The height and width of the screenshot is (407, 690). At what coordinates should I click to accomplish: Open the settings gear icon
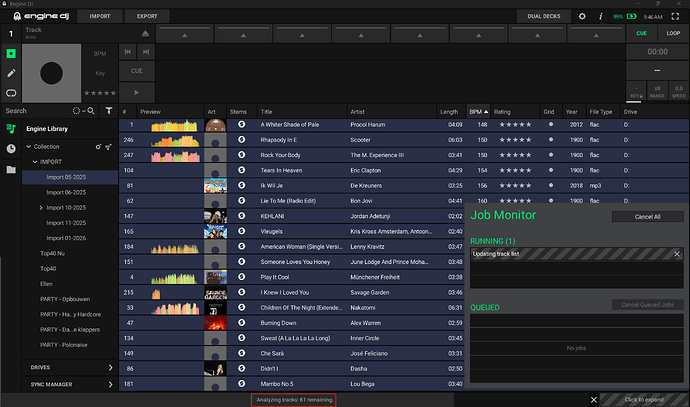[x=582, y=16]
